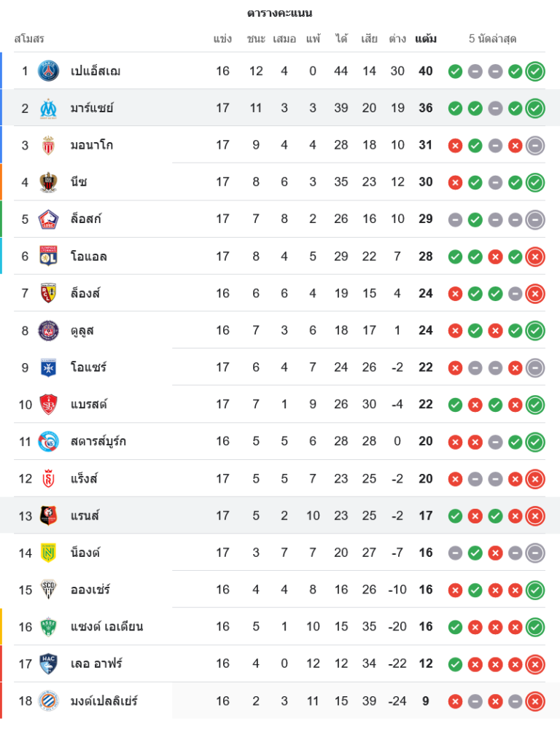The image size is (560, 729).
Task: Click Monaco's latest match draw indicator
Action: 535,145
